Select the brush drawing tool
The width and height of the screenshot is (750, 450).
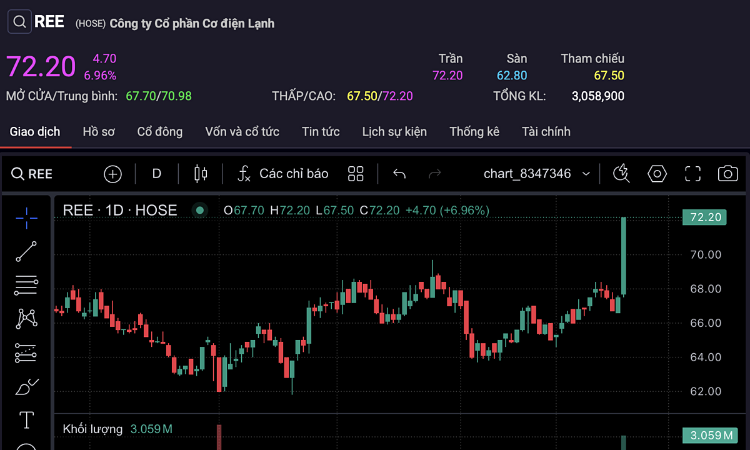tap(27, 386)
